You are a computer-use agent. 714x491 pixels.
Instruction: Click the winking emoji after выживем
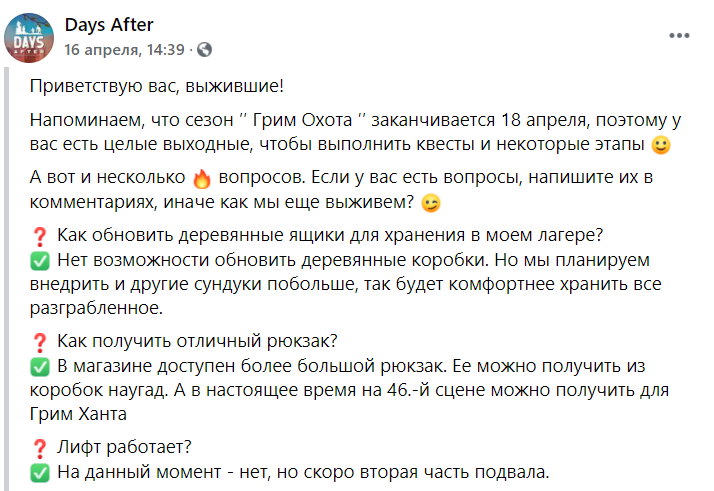tap(431, 203)
